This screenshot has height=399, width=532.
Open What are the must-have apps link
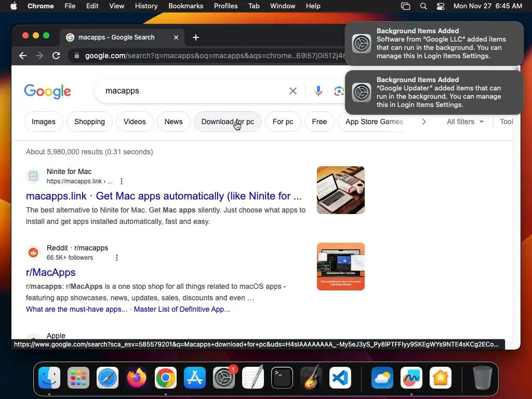coord(77,310)
